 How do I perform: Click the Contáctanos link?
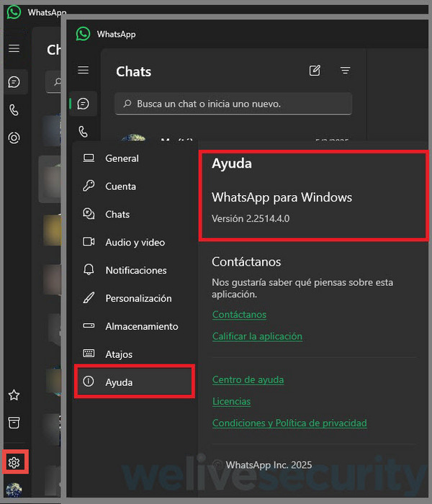pyautogui.click(x=239, y=315)
